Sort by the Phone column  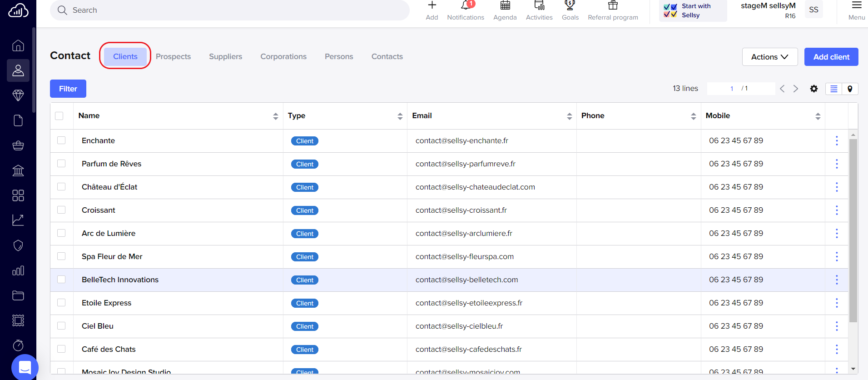pyautogui.click(x=694, y=116)
